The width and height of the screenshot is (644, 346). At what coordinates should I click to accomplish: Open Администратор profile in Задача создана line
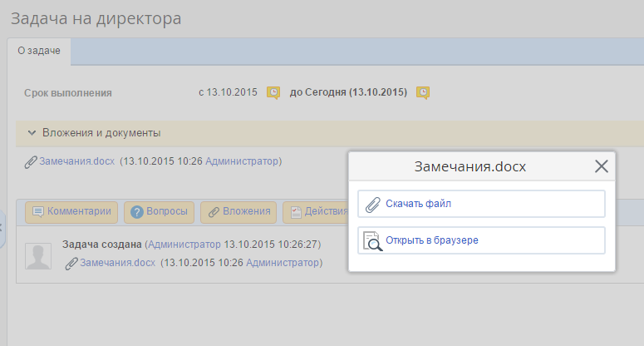click(184, 245)
